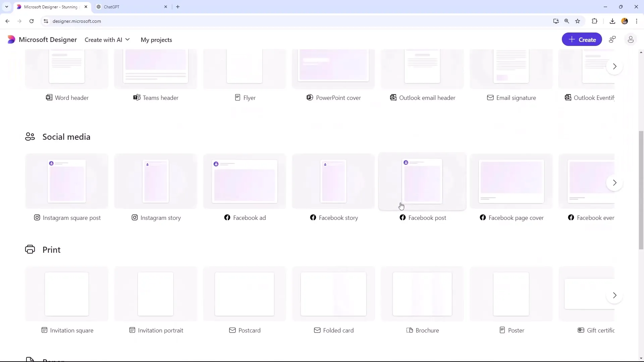Select the PowerPoint cover icon
Screen dimensions: 644x362
(x=310, y=98)
